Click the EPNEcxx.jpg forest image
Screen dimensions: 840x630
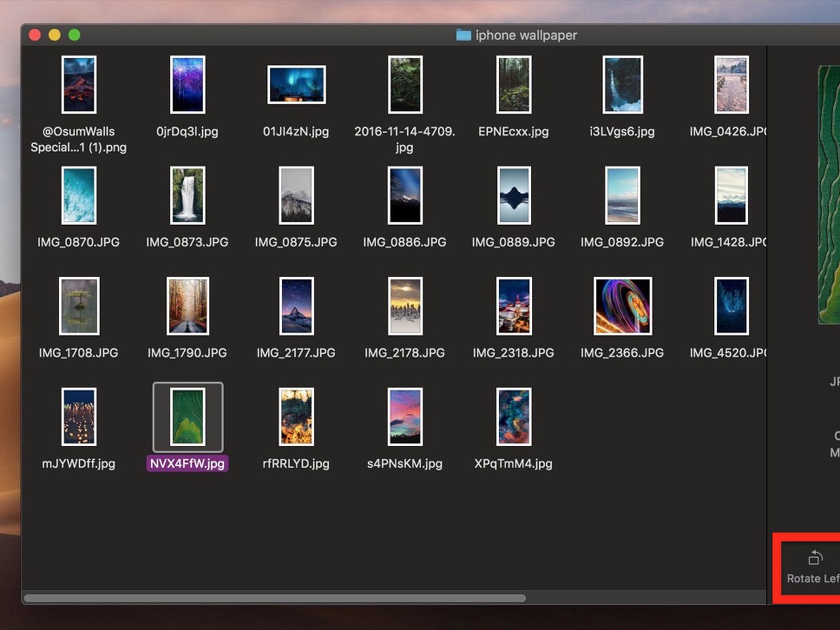(513, 85)
